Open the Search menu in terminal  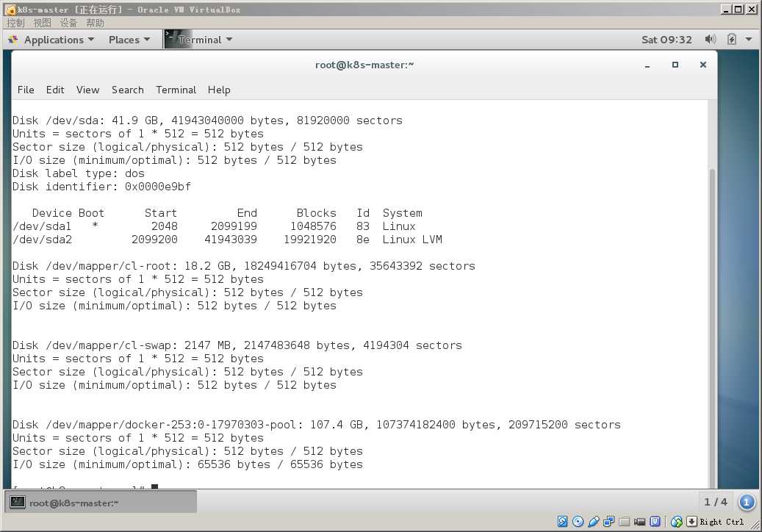point(127,90)
